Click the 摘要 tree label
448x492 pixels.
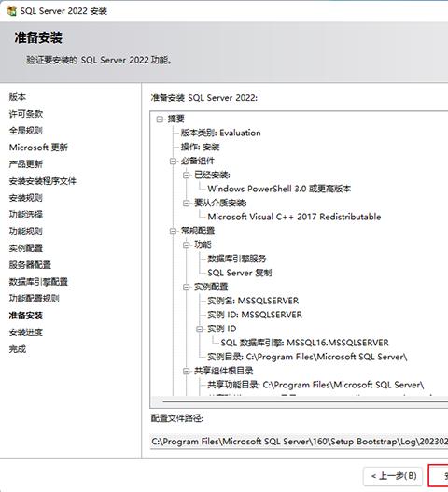coord(176,119)
